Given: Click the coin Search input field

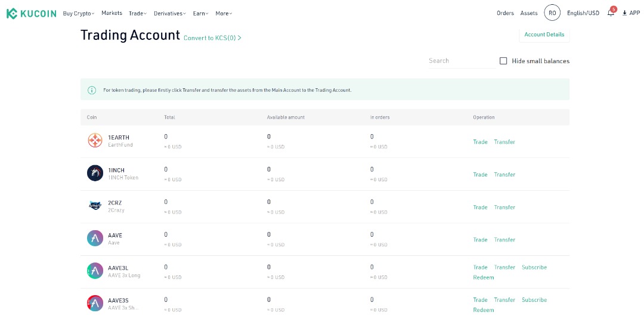Looking at the screenshot, I should pyautogui.click(x=461, y=61).
